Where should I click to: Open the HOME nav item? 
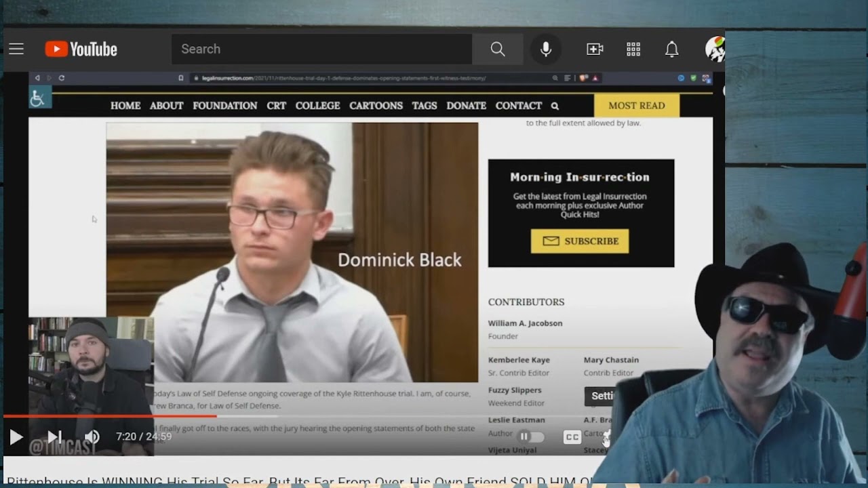[x=125, y=106]
